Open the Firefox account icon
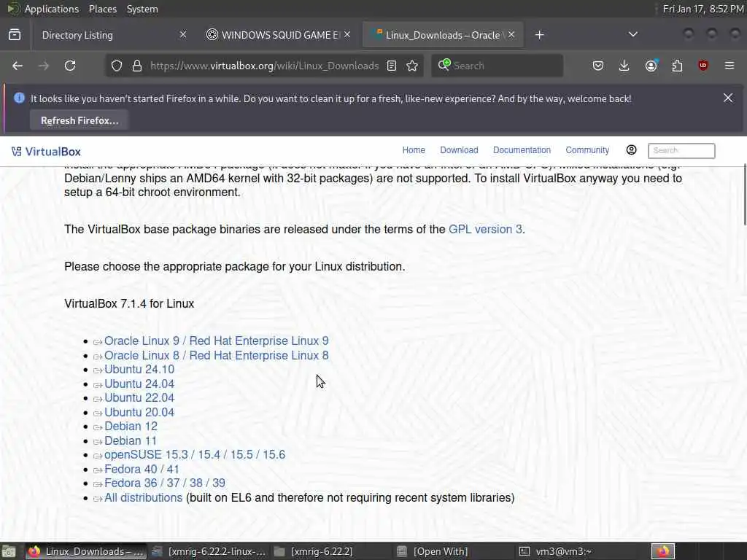 click(x=651, y=66)
